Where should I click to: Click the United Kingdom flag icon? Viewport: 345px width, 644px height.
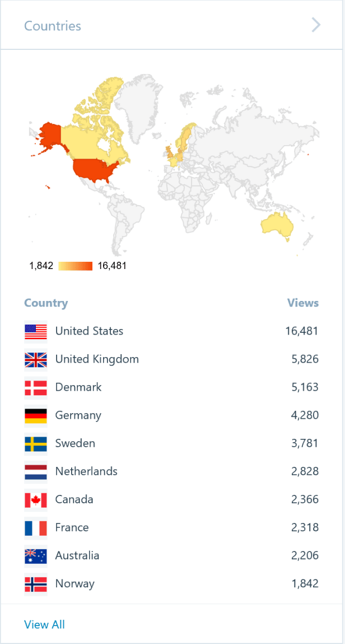[35, 359]
